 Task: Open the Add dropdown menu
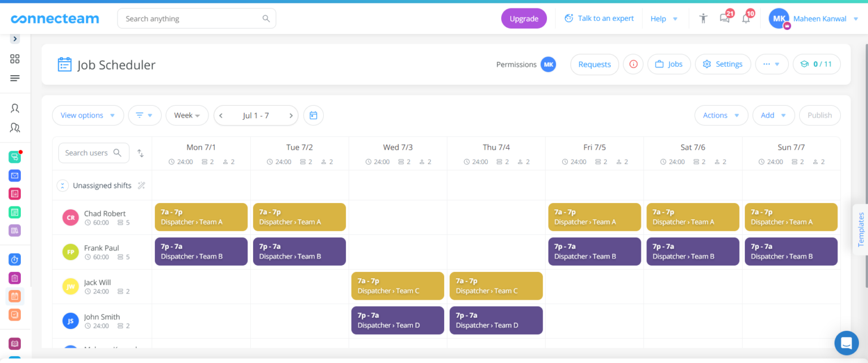tap(774, 115)
